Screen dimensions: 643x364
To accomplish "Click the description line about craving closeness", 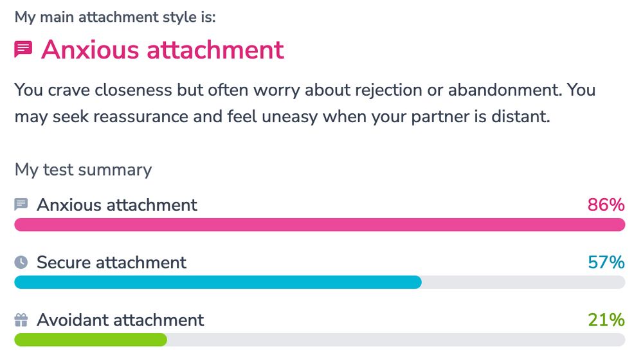I will point(305,90).
